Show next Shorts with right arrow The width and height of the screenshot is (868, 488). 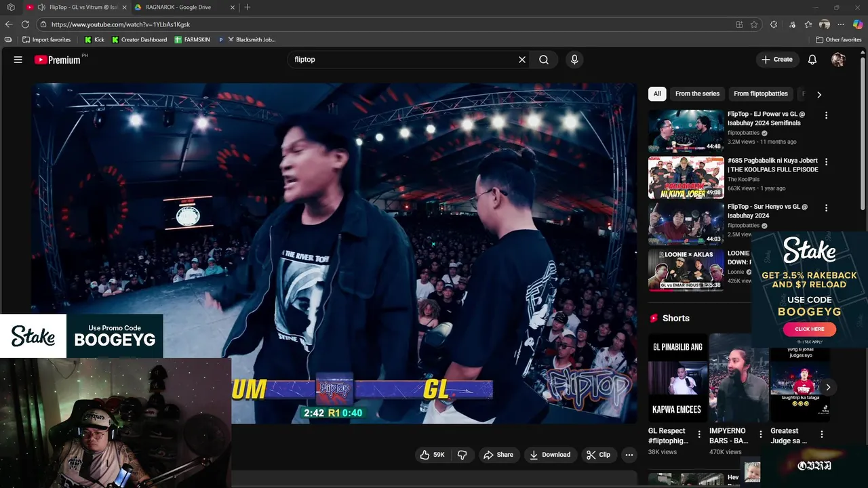pos(828,387)
